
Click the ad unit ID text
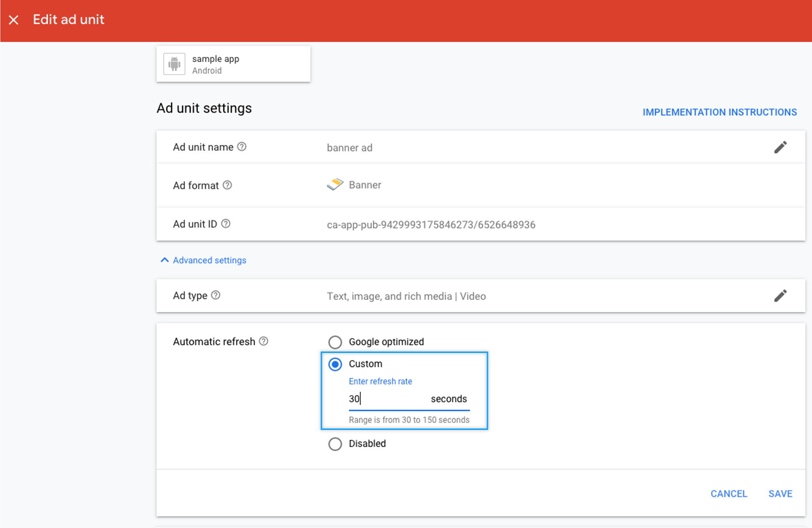431,225
